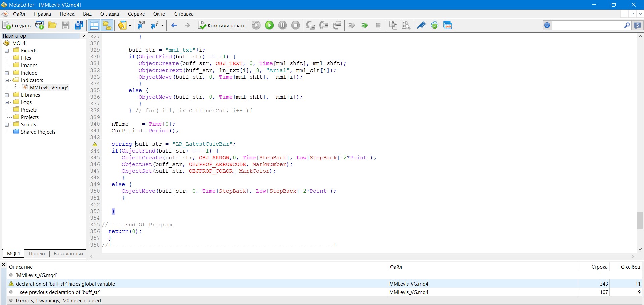Save all files with the multi-floppy icon

(x=79, y=25)
